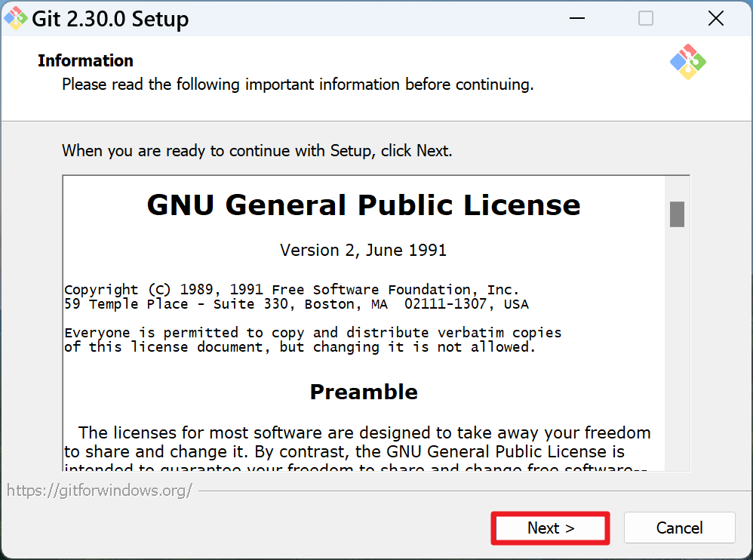Image resolution: width=753 pixels, height=560 pixels.
Task: Click the Next > button
Action: coord(550,528)
